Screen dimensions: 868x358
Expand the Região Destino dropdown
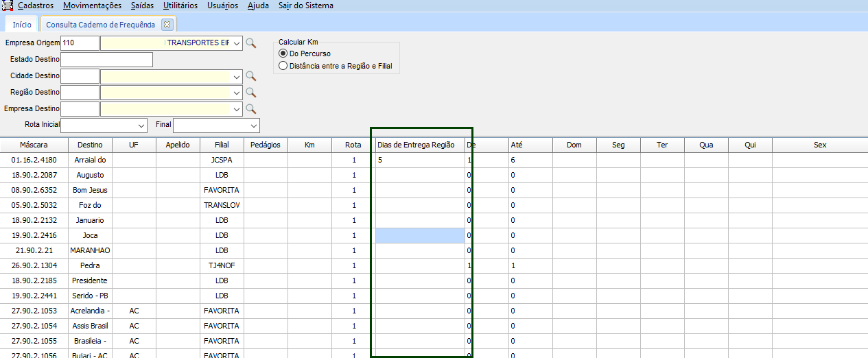237,93
